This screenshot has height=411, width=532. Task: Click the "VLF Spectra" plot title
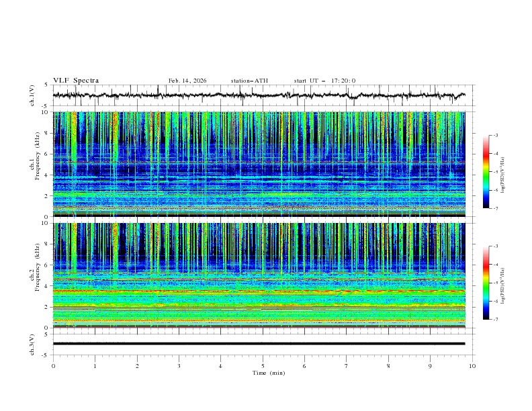click(x=76, y=81)
